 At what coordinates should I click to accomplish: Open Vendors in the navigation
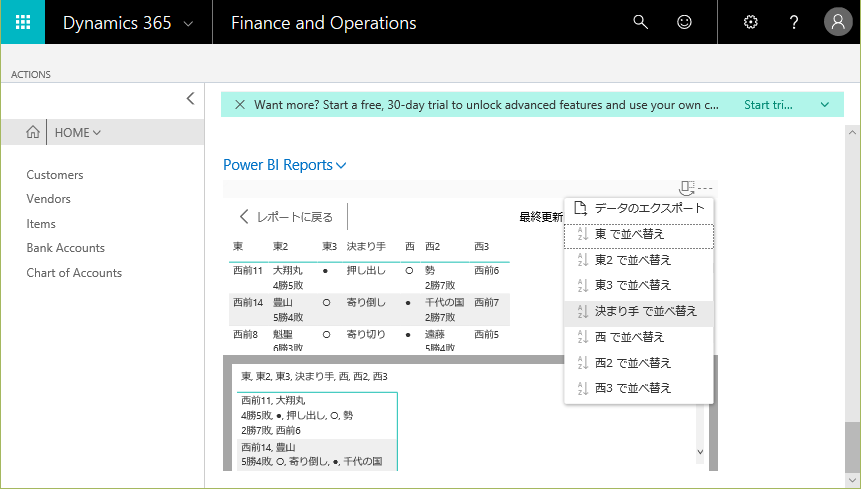[x=48, y=199]
